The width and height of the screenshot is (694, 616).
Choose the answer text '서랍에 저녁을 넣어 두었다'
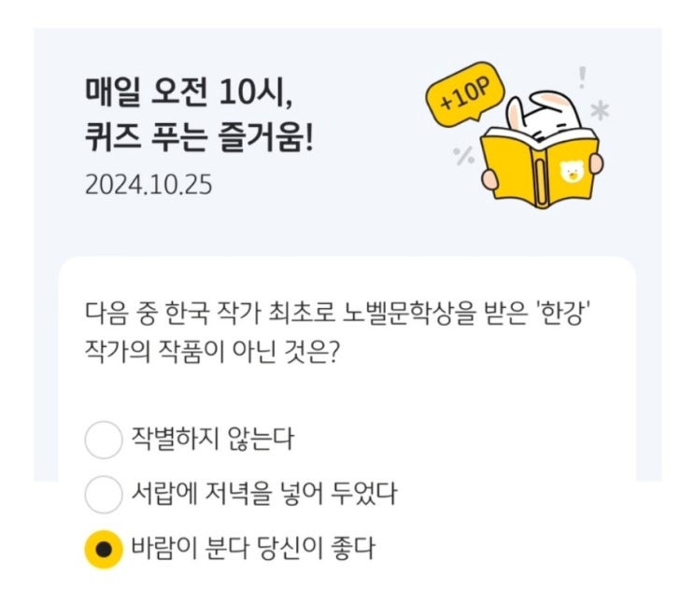click(264, 494)
